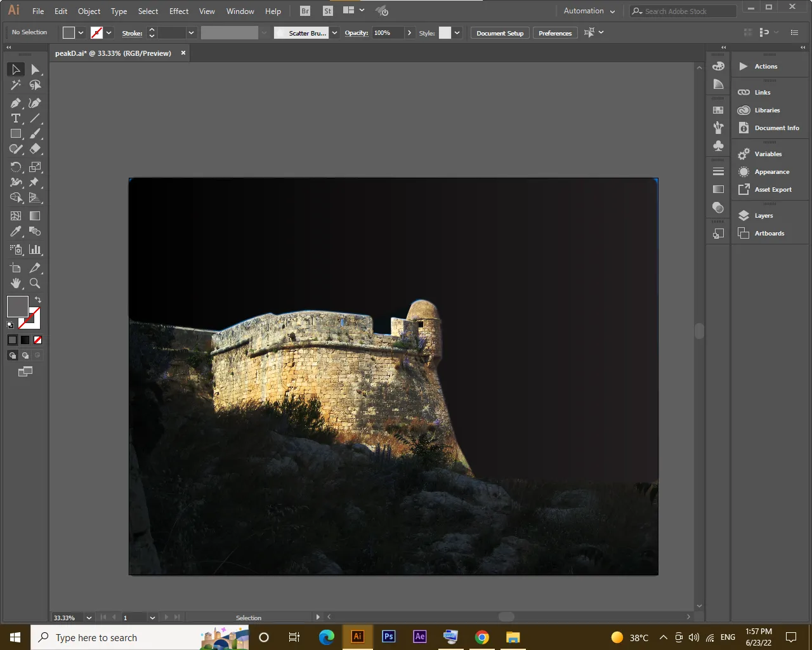Choose the Magic Wand tool
812x650 pixels.
click(16, 85)
